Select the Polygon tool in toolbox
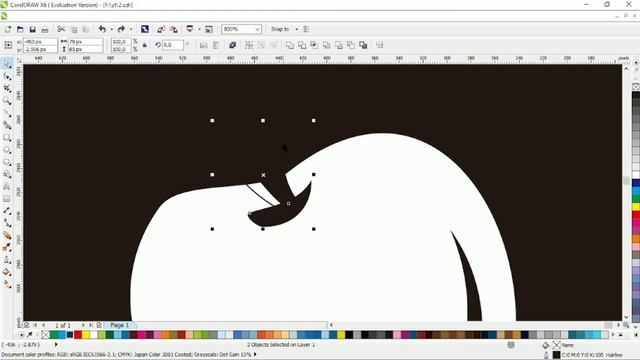The image size is (640, 360). (7, 162)
